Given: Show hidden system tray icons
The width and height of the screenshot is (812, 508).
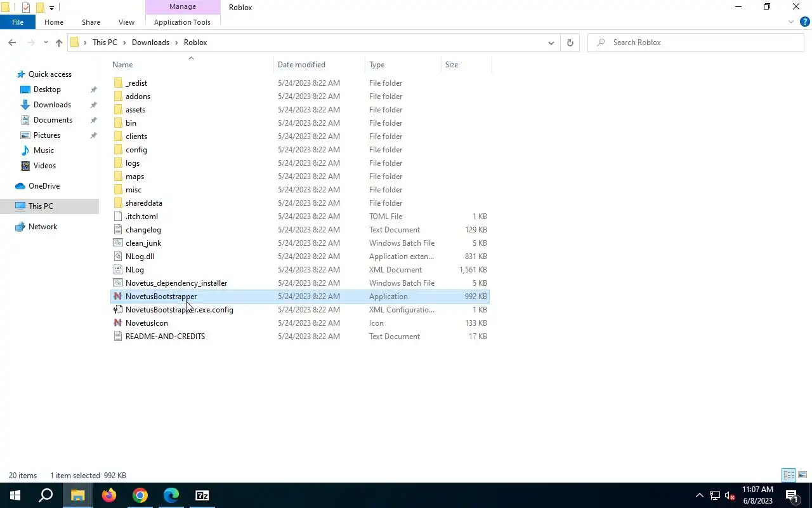Looking at the screenshot, I should 700,495.
